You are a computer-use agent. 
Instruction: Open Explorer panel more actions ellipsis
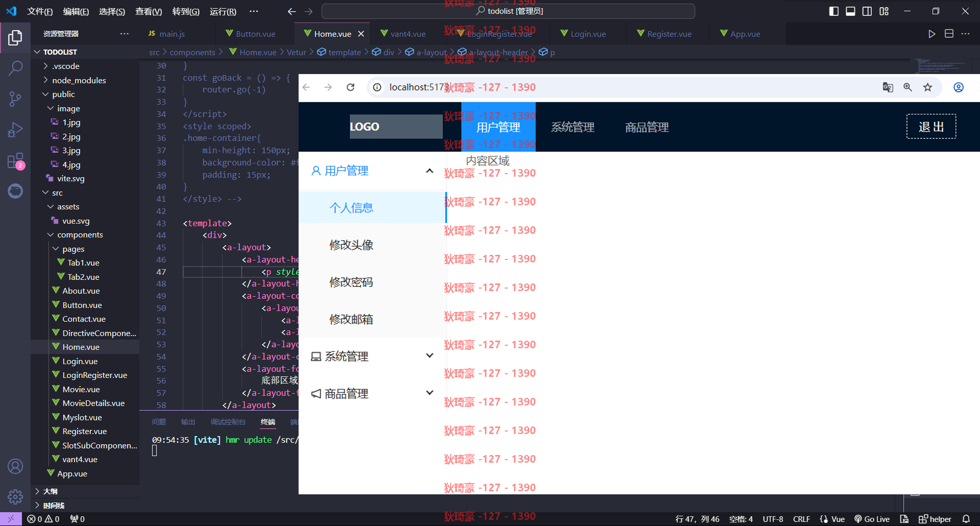click(125, 34)
